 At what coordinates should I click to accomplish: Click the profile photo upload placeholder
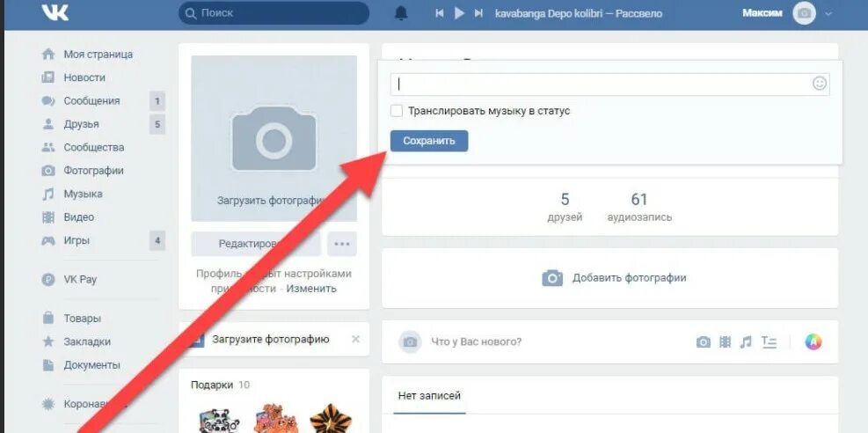(274, 138)
